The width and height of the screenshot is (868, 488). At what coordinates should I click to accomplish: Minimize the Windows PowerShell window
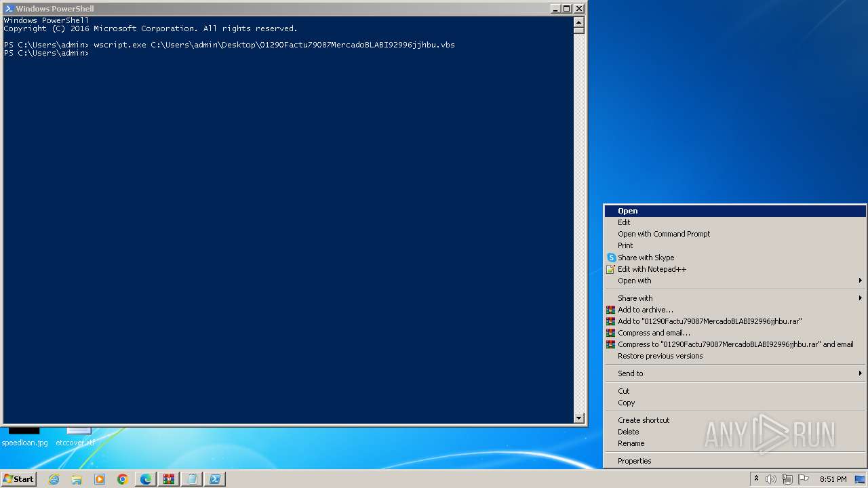555,9
